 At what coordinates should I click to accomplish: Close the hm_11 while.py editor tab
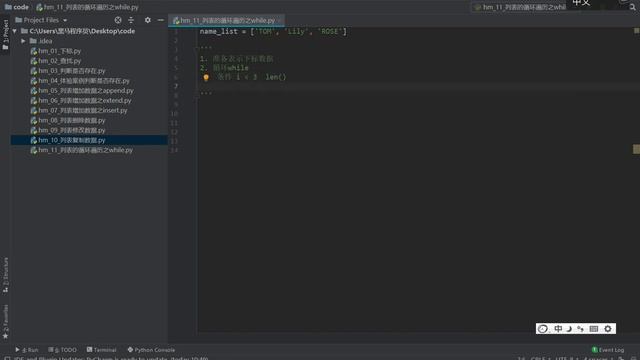click(x=280, y=20)
